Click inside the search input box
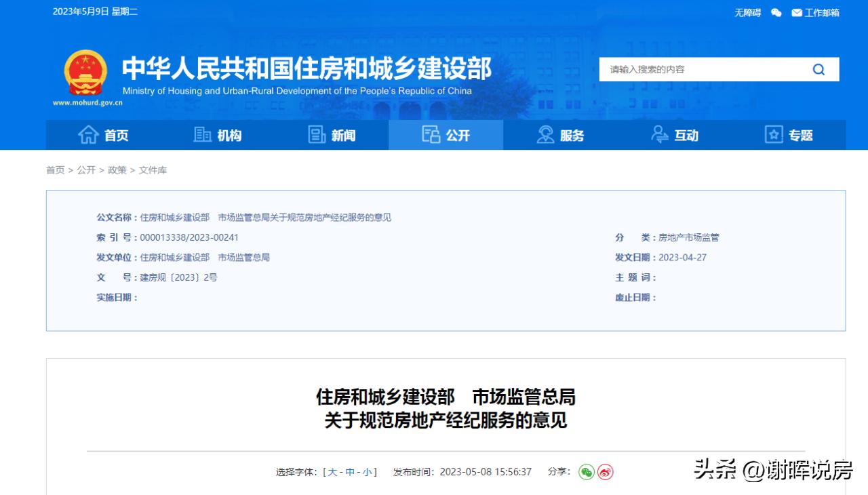This screenshot has height=495, width=868. pos(692,68)
